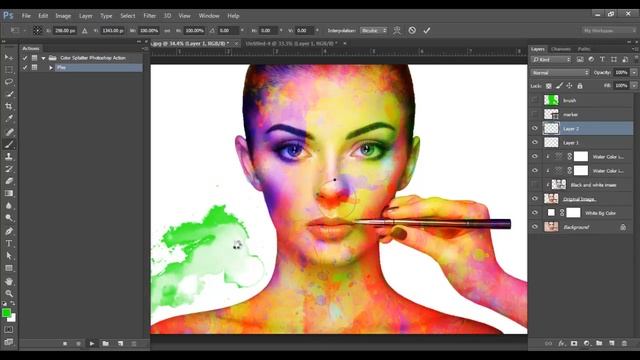
Task: Select the Path Selection tool
Action: pyautogui.click(x=9, y=256)
